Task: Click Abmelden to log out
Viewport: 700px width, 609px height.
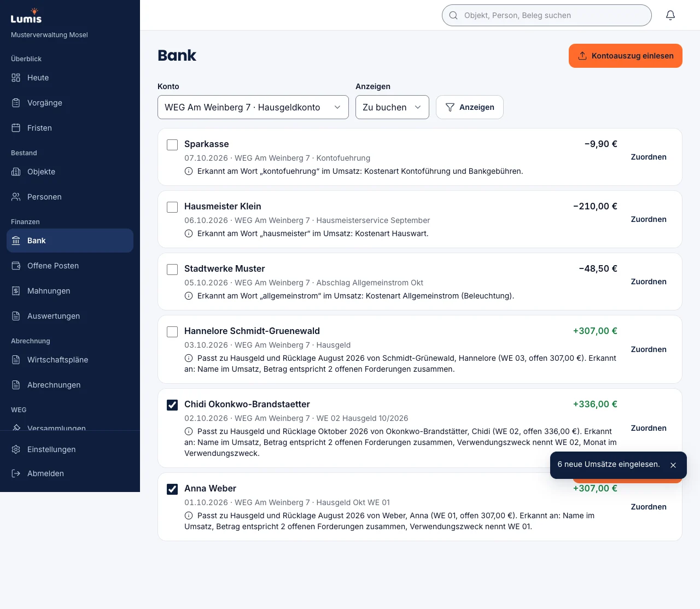Action: click(x=70, y=473)
